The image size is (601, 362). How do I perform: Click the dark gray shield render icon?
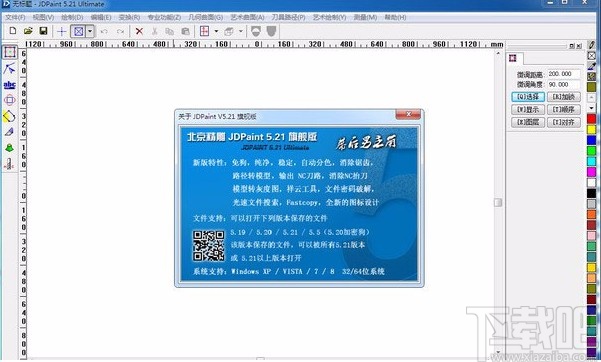[271, 31]
